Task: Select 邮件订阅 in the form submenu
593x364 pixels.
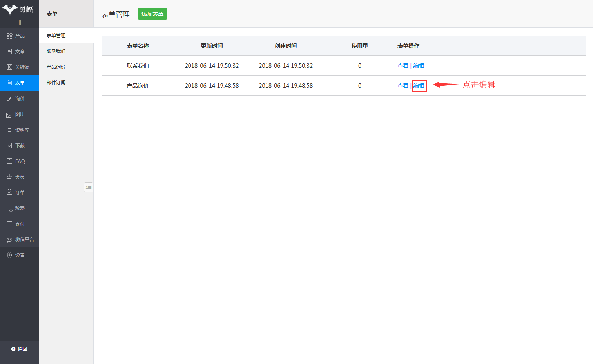Action: (56, 83)
